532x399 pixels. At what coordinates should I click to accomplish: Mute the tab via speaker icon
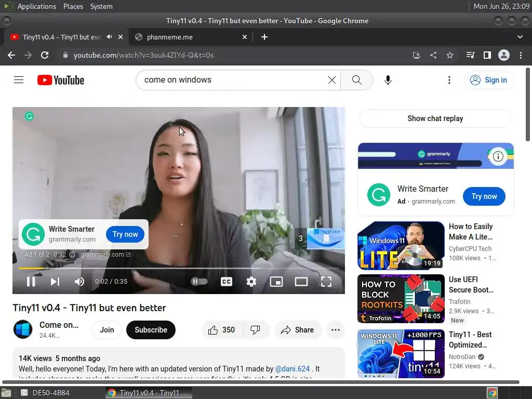pyautogui.click(x=109, y=37)
